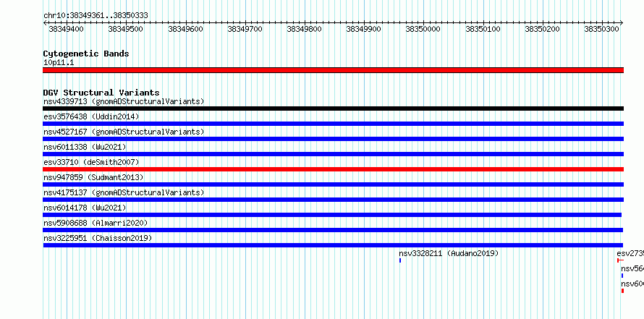The width and height of the screenshot is (644, 319).
Task: Click the red bar under esv33710
Action: (333, 169)
